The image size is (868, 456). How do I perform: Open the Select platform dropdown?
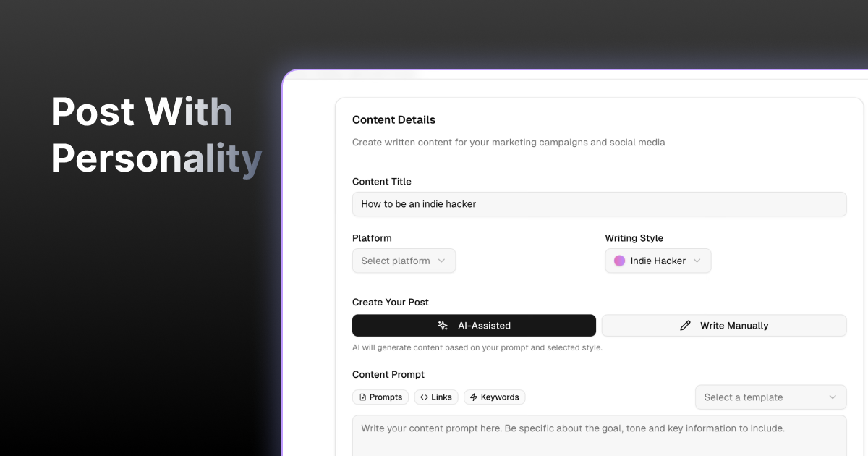tap(404, 261)
